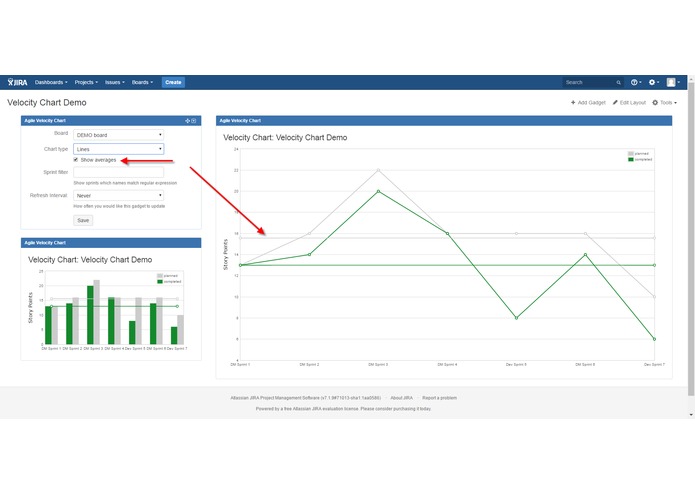The height and width of the screenshot is (494, 695).
Task: Click the magnifier icon in the search box
Action: (x=618, y=82)
